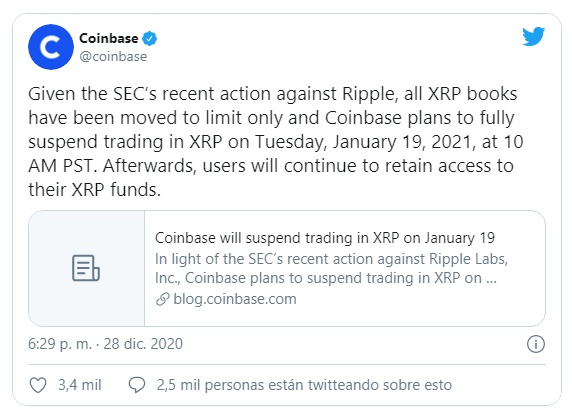
Task: Click the tweet timestamp 6:29 p. m.
Action: pos(60,344)
